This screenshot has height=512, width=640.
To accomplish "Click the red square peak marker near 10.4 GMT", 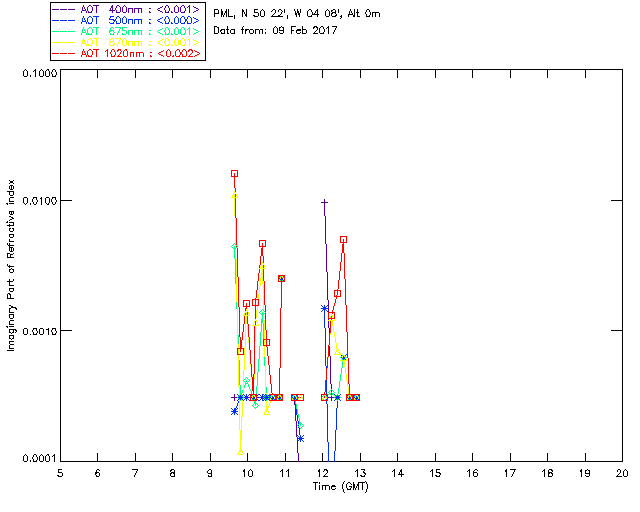I will tap(262, 243).
